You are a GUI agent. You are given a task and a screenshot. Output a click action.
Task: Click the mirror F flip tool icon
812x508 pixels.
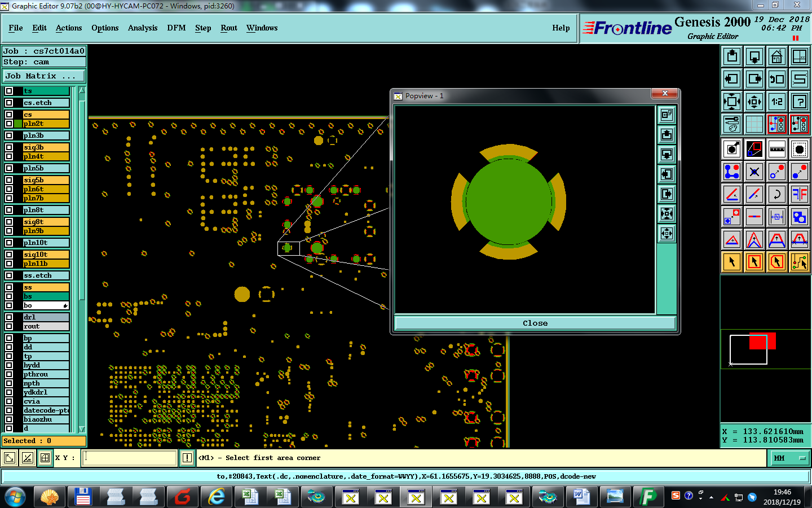pyautogui.click(x=800, y=194)
